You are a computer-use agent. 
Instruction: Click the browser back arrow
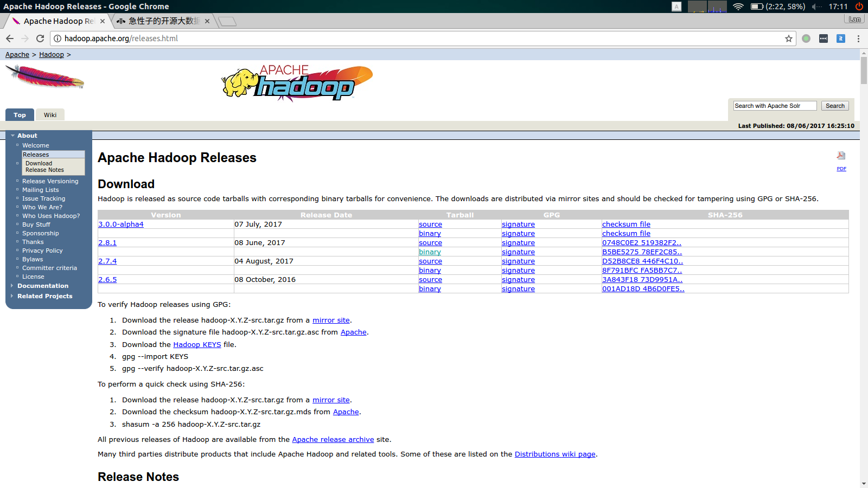(x=10, y=38)
